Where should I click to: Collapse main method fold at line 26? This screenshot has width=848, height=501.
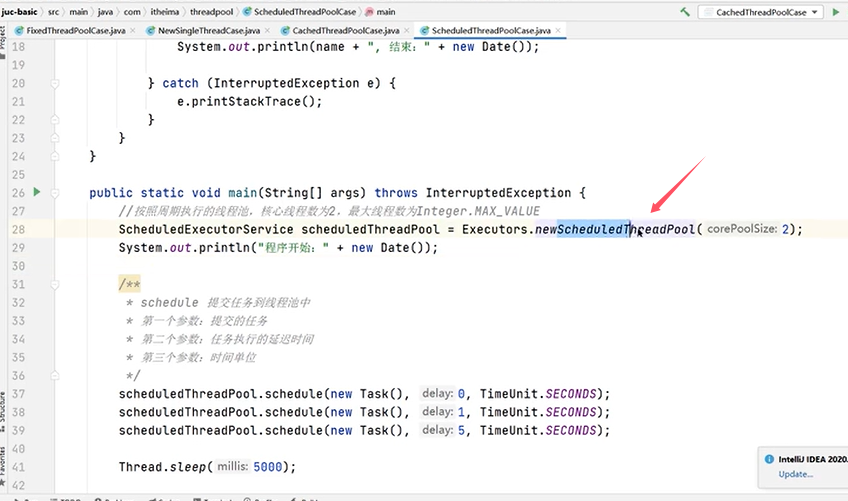tap(55, 193)
